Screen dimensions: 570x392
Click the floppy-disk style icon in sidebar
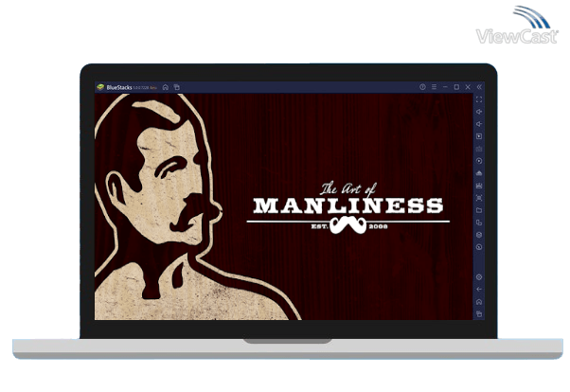(x=479, y=186)
